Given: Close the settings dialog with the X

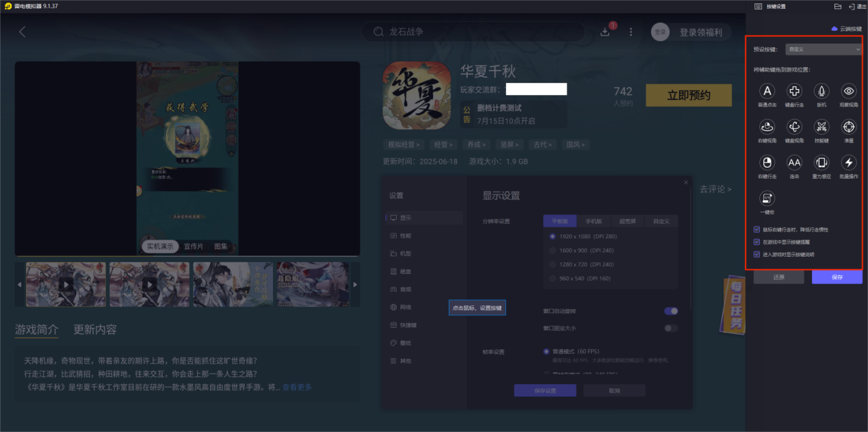Looking at the screenshot, I should tap(686, 182).
